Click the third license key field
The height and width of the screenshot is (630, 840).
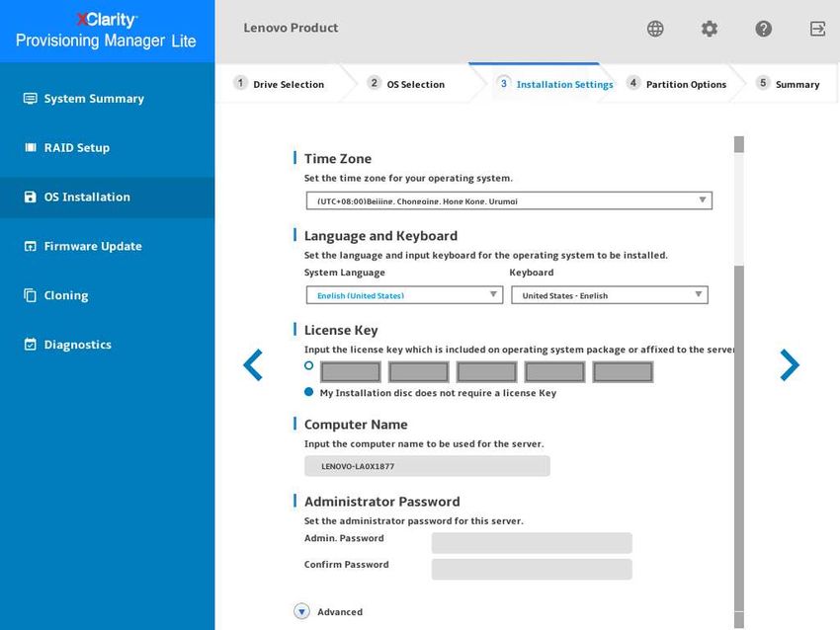(x=486, y=372)
